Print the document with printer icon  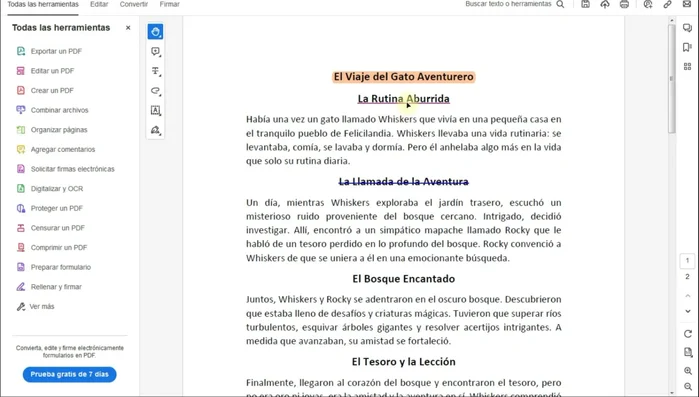[x=625, y=4]
